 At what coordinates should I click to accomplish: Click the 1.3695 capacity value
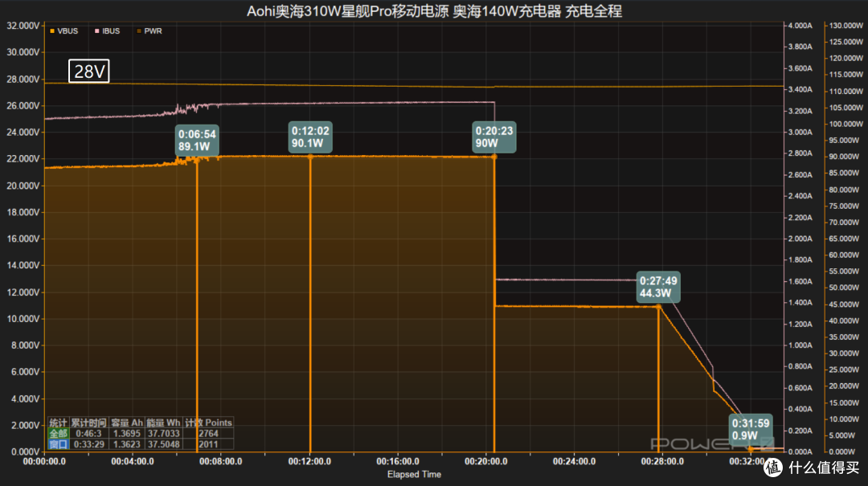click(x=127, y=434)
